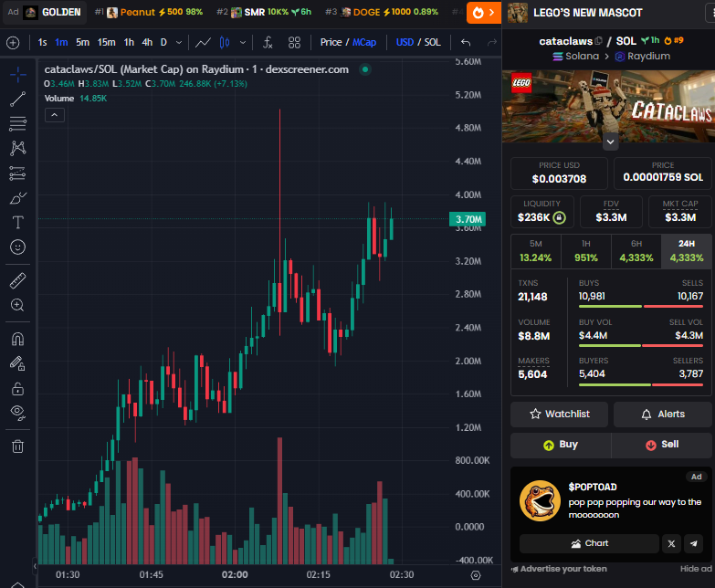Open $POPTOAD Telegram link
The image size is (715, 588).
pyautogui.click(x=694, y=543)
